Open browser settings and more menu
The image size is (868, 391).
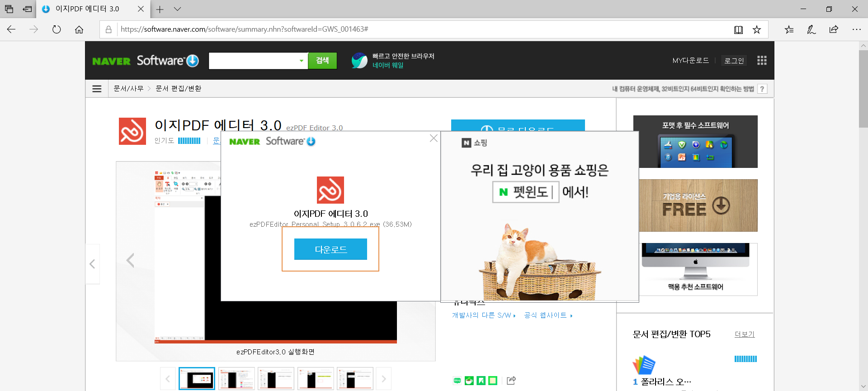[x=856, y=29]
